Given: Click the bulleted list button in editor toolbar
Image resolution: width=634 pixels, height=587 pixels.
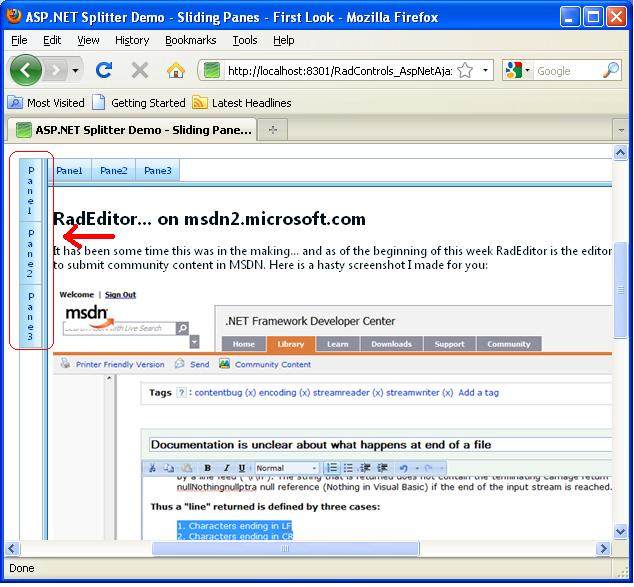Looking at the screenshot, I should (x=348, y=468).
